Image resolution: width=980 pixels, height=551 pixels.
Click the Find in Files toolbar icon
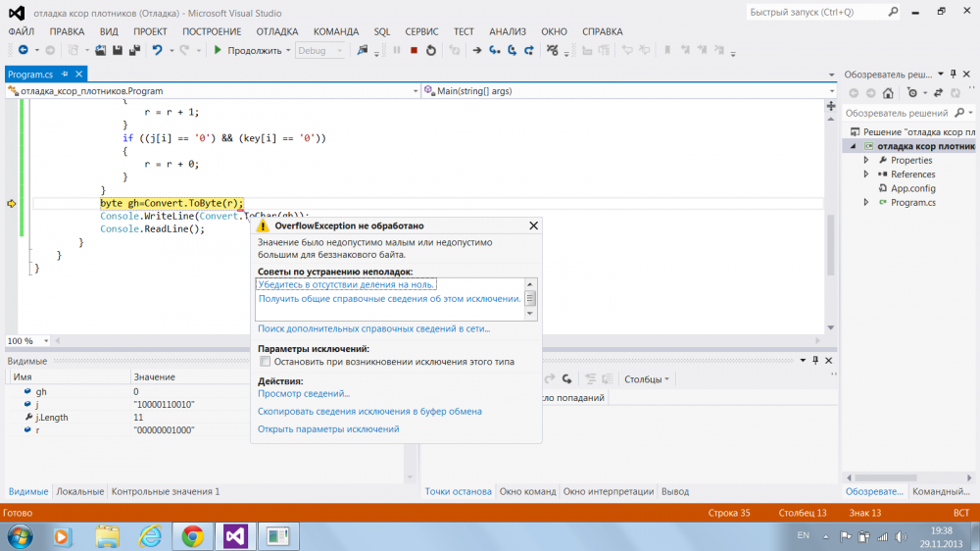362,50
